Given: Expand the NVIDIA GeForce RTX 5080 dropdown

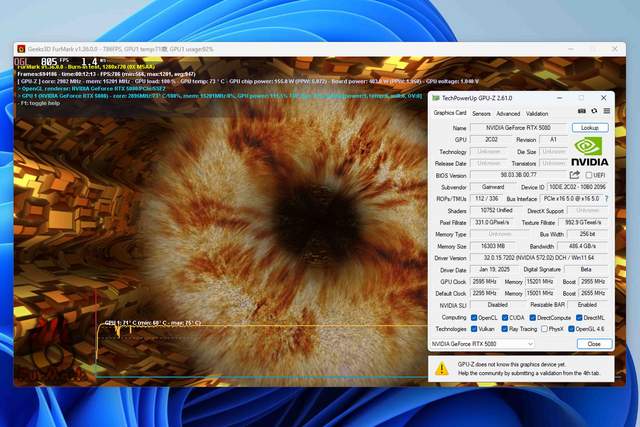Looking at the screenshot, I should [482, 344].
